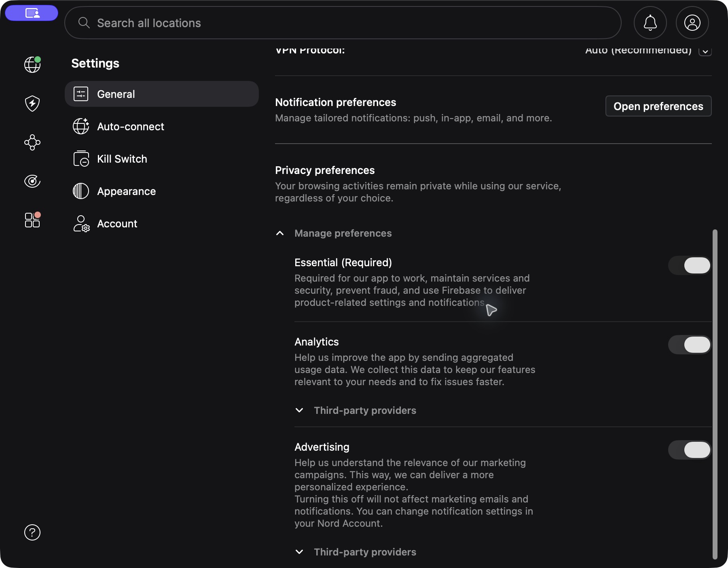Click the Analytics label text
Viewport: 728px width, 568px height.
pos(317,342)
